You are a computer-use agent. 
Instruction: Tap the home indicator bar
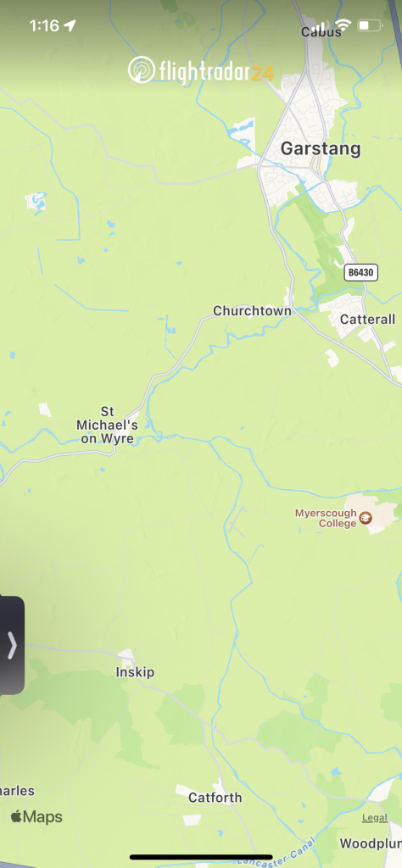[x=201, y=857]
